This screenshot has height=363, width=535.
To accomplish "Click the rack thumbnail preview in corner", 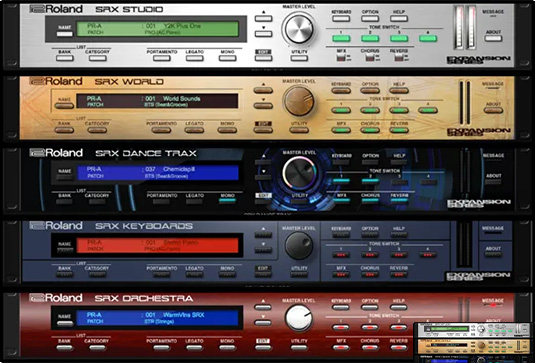I will (474, 342).
